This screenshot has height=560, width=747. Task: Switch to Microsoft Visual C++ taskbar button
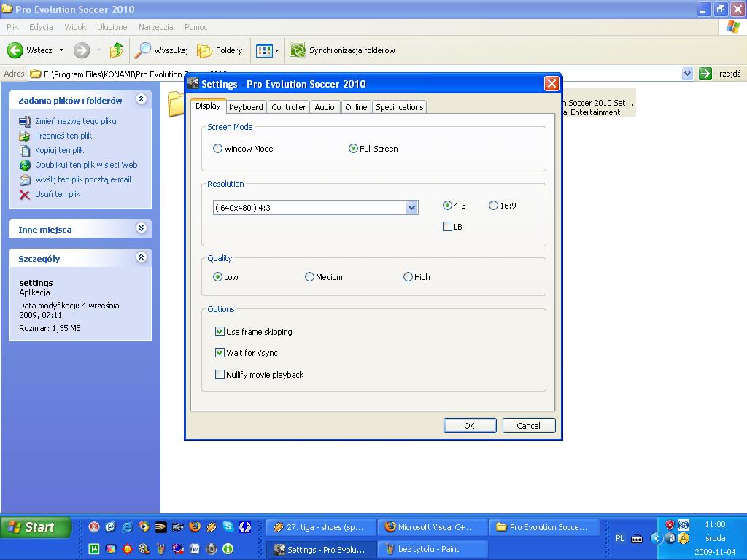tap(433, 527)
